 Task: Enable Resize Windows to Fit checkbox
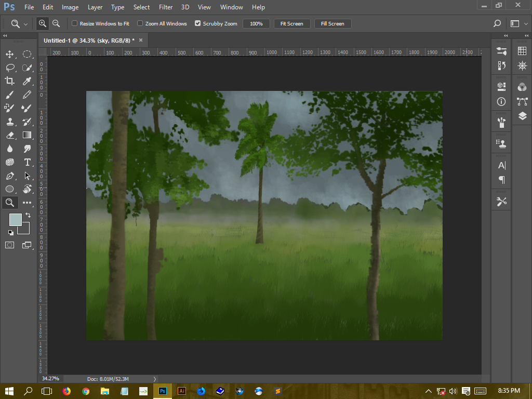[75, 23]
